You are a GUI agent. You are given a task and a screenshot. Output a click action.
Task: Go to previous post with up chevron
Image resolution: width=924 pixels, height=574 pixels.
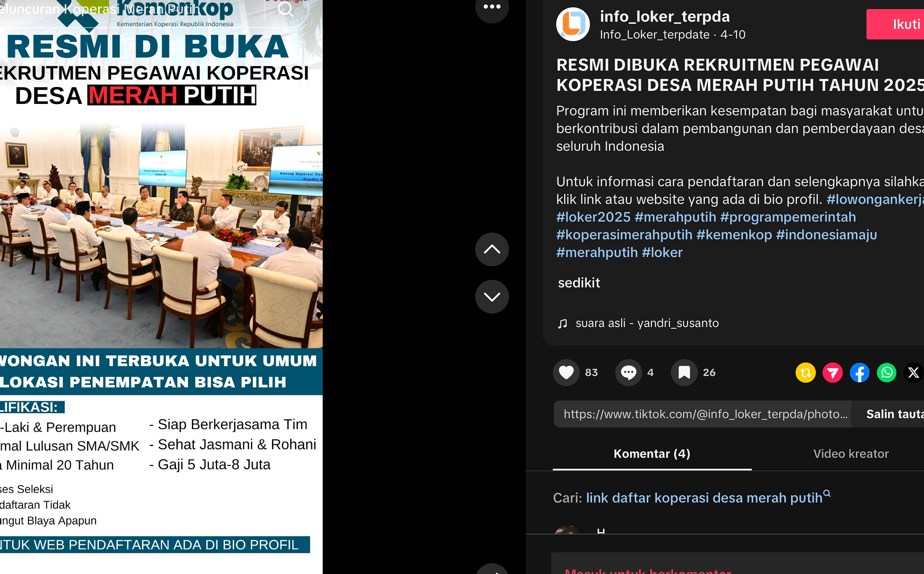pyautogui.click(x=492, y=249)
